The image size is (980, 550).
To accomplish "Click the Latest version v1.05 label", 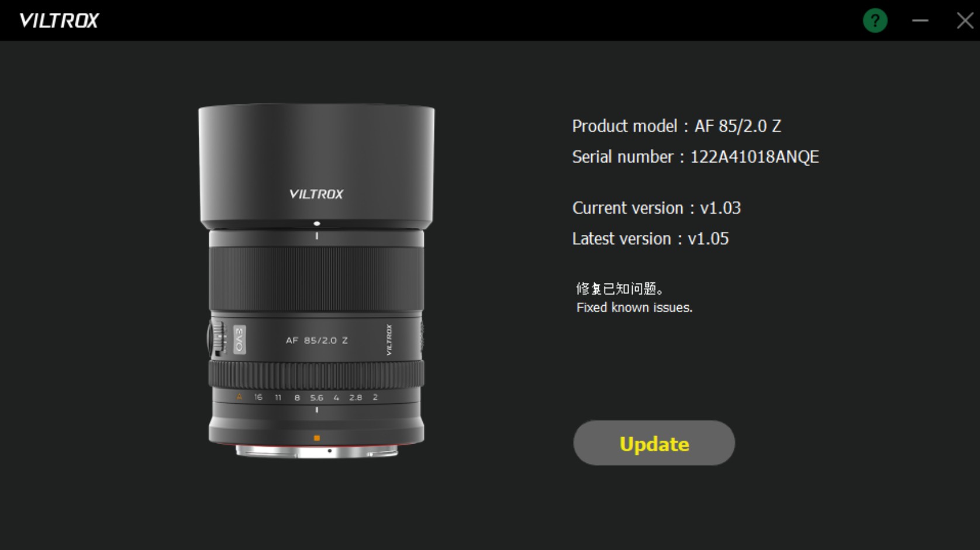I will coord(650,239).
